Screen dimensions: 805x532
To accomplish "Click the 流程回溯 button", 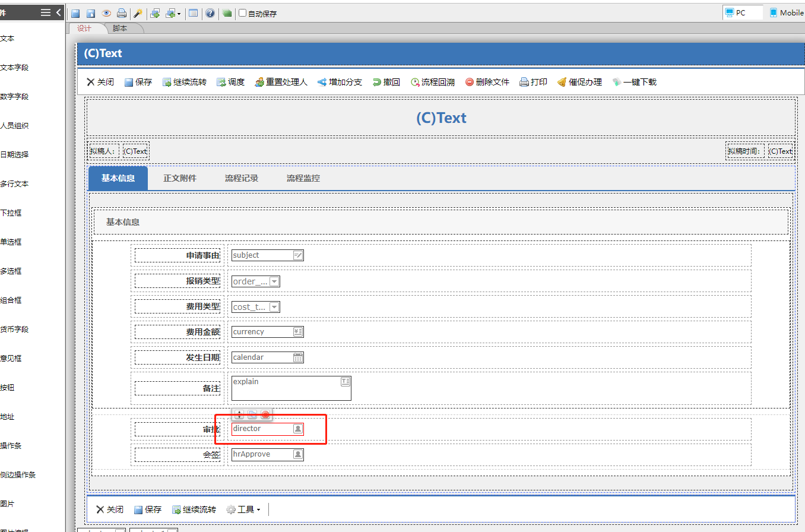I will click(x=433, y=82).
